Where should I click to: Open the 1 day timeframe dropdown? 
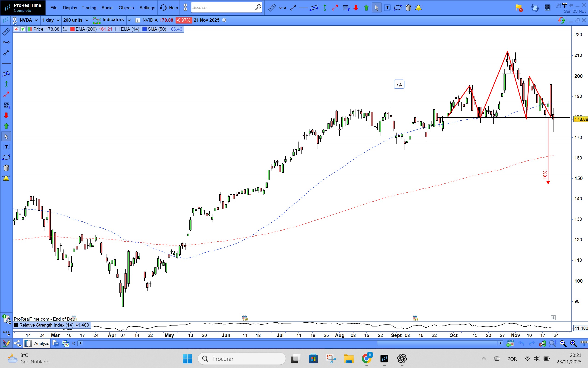pos(58,20)
